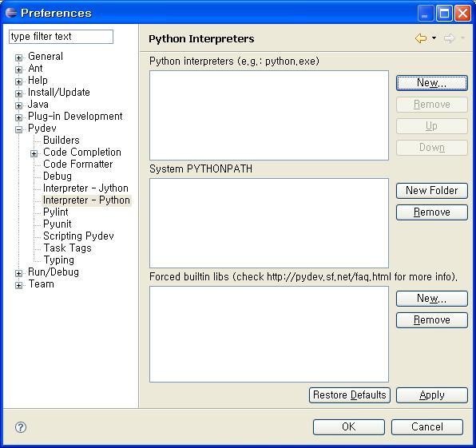The width and height of the screenshot is (476, 448).
Task: Click New... for Python interpreters
Action: (432, 83)
